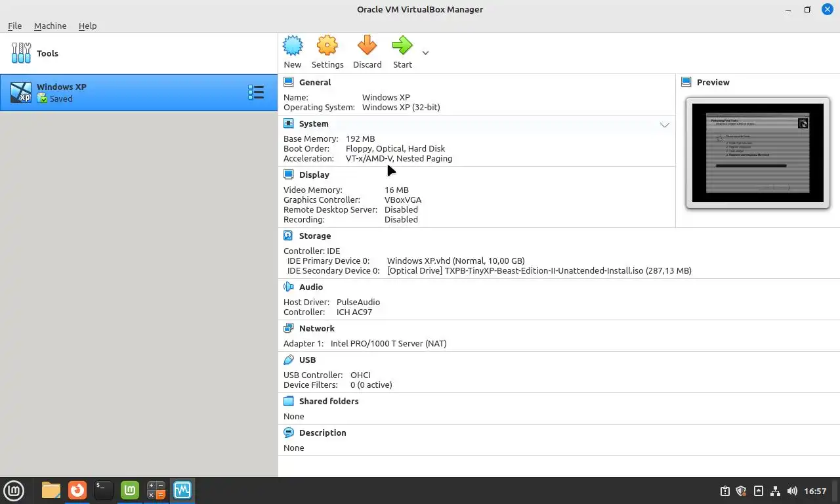
Task: Click the Audio section speaker icon
Action: point(289,287)
